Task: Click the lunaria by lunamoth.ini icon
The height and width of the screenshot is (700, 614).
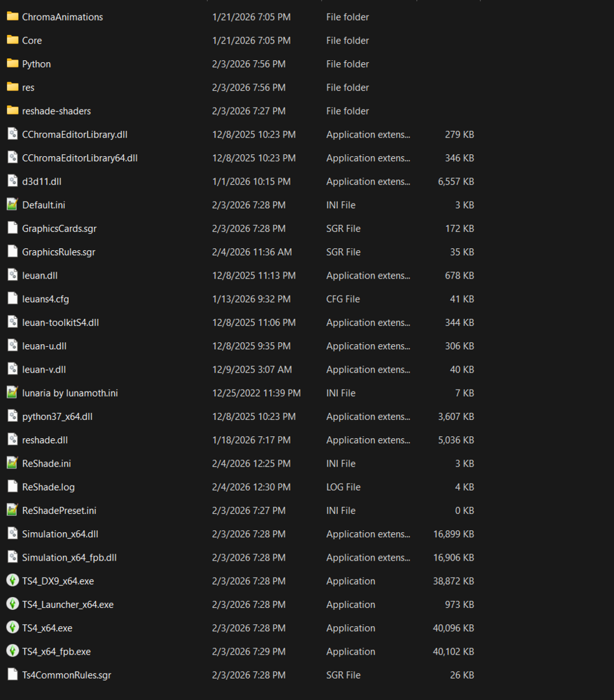Action: [12, 392]
